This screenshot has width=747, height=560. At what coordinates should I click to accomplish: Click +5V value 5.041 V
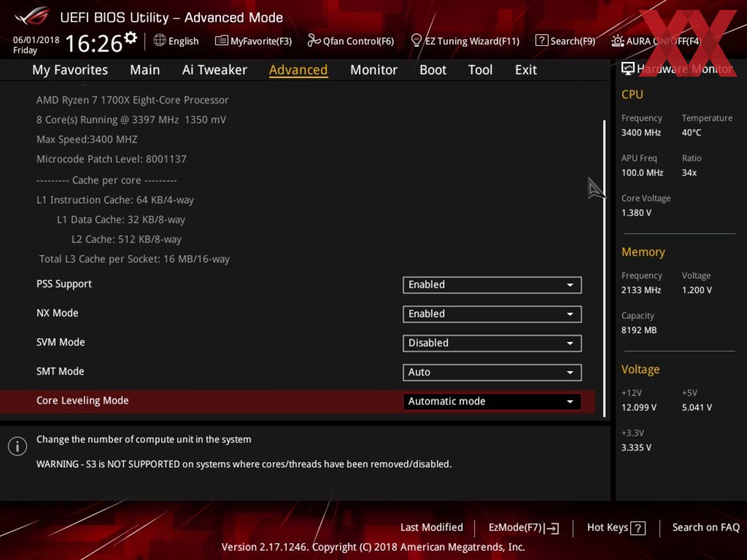[x=697, y=407]
